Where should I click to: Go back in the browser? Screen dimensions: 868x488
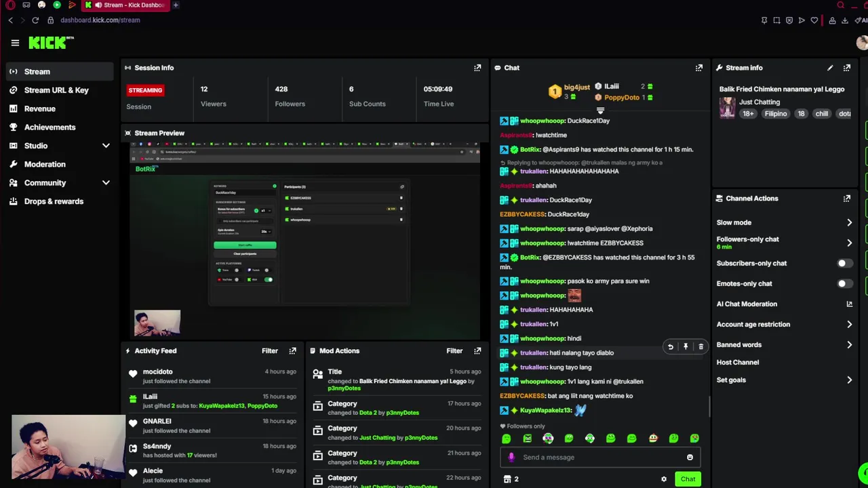(10, 20)
